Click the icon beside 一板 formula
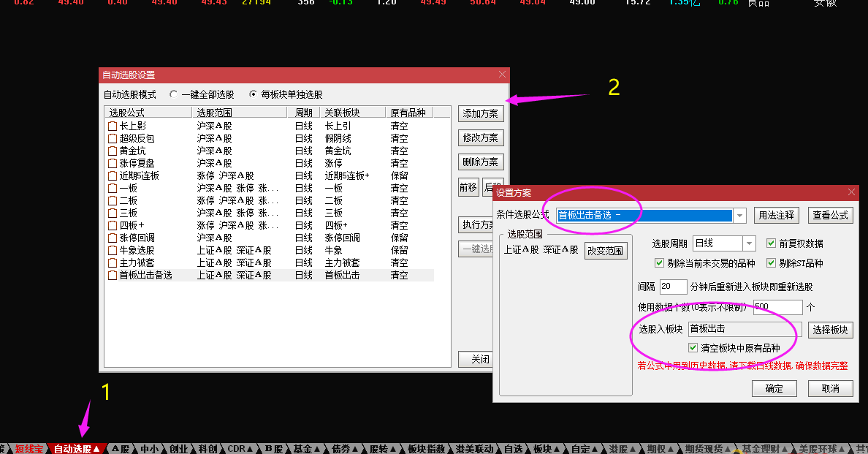This screenshot has width=868, height=454. click(113, 188)
